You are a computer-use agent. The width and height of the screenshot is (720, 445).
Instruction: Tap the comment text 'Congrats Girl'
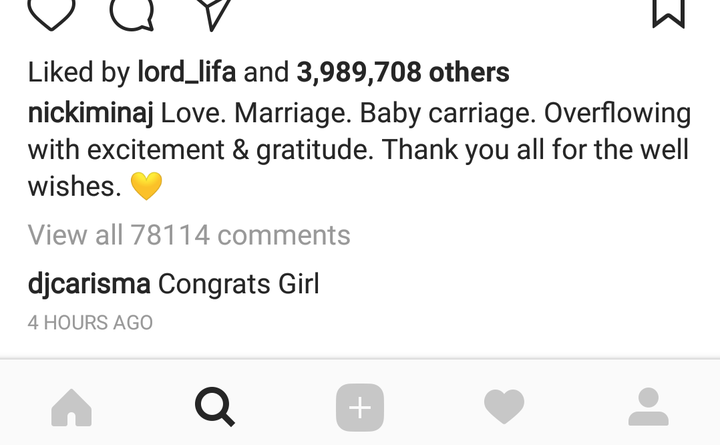click(x=238, y=284)
